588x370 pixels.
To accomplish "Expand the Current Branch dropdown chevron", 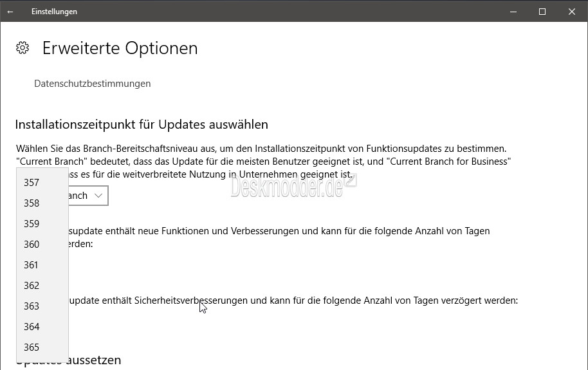I will click(98, 196).
